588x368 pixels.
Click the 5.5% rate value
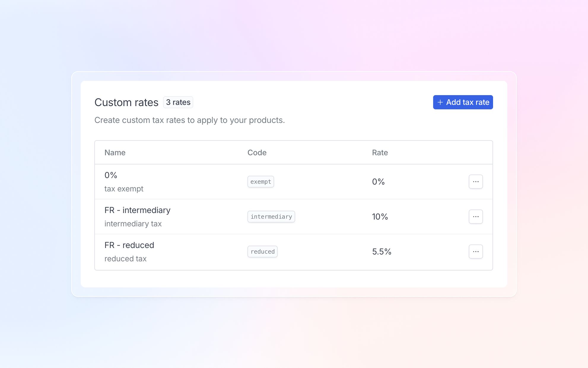point(382,252)
